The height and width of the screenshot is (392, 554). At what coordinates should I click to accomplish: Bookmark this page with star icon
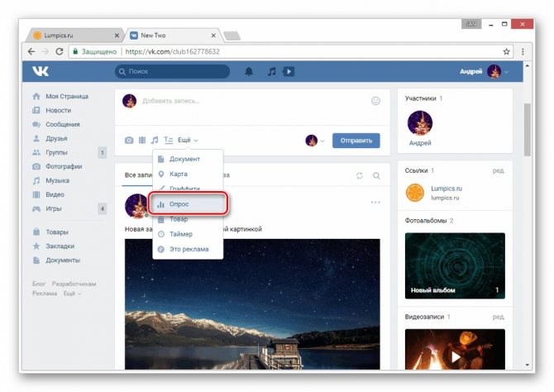(507, 51)
